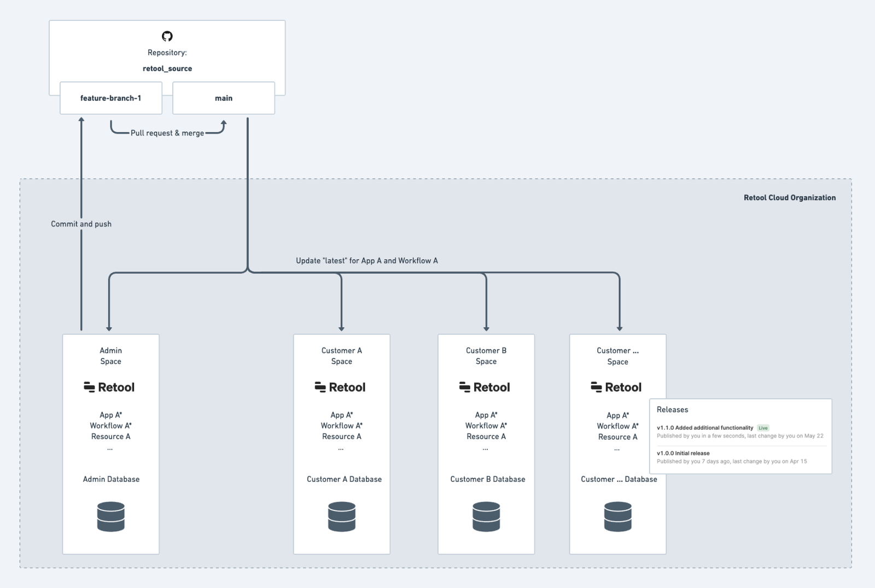The width and height of the screenshot is (875, 588).
Task: Click the Retool logo in Customer A Space
Action: click(340, 387)
